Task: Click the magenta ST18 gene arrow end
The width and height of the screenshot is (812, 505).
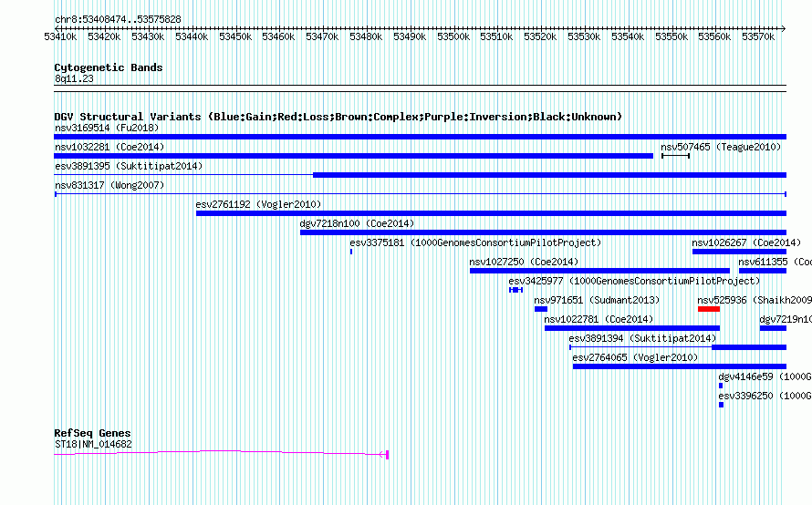Action: tap(384, 455)
